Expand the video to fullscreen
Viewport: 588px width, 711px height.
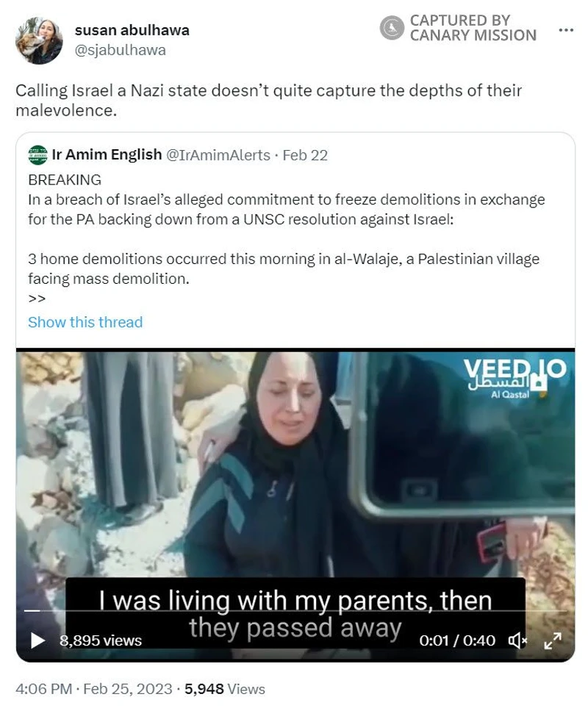point(553,640)
